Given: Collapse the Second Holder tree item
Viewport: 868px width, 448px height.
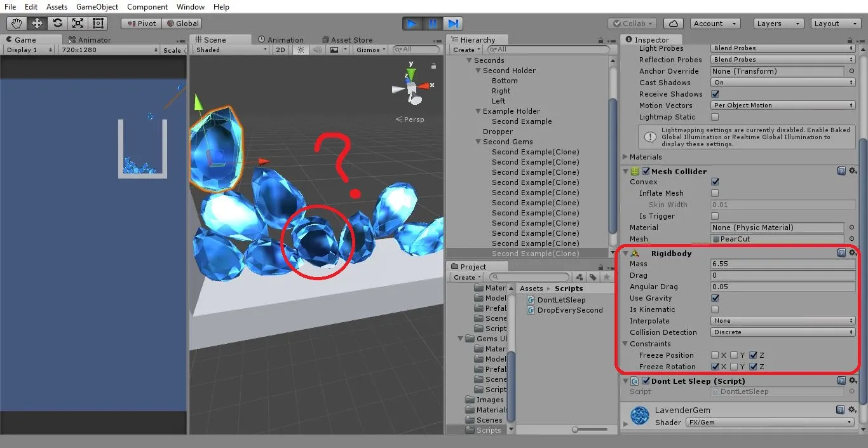Looking at the screenshot, I should click(x=478, y=71).
